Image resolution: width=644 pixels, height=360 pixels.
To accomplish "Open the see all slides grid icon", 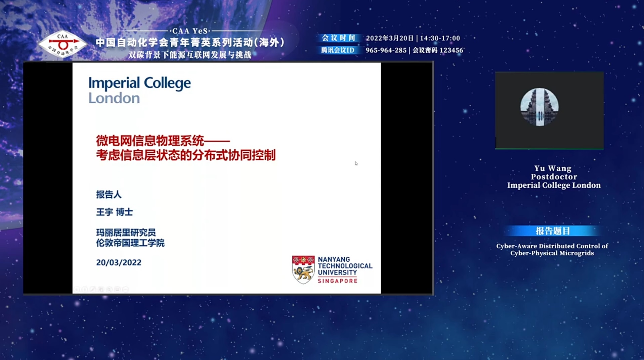I will point(101,289).
